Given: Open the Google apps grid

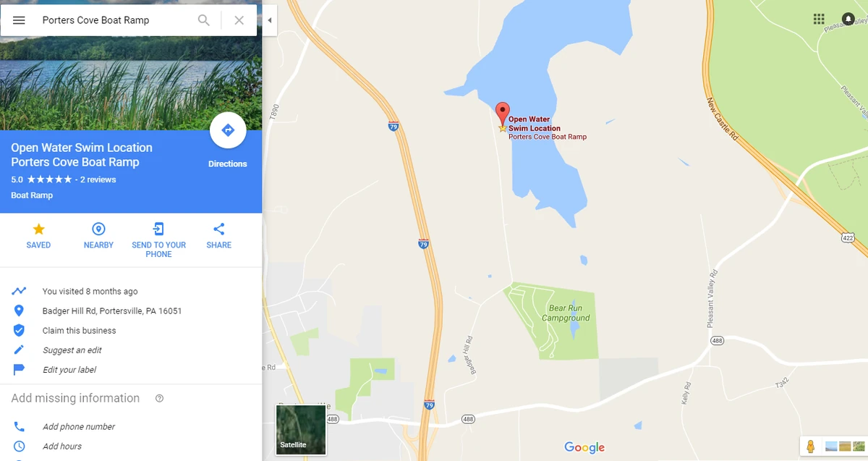Looking at the screenshot, I should click(819, 19).
